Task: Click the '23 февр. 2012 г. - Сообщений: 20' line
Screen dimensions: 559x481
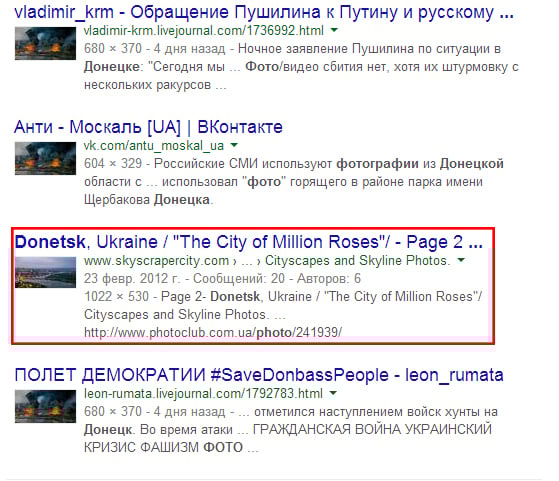Action: tap(222, 278)
